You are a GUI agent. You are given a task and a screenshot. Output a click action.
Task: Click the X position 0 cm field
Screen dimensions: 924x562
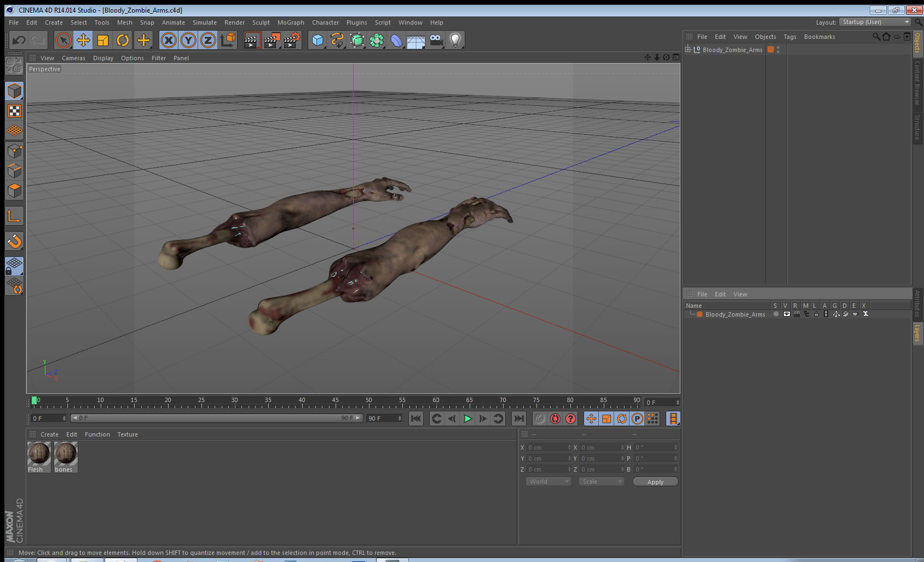(x=548, y=448)
